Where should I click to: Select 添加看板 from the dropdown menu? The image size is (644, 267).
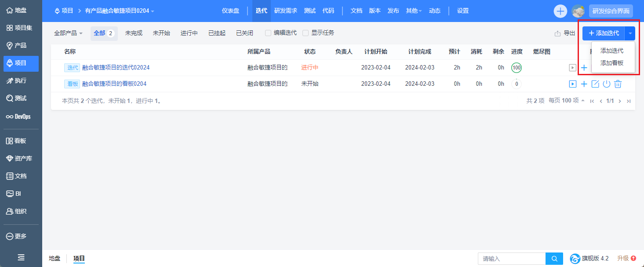click(612, 63)
